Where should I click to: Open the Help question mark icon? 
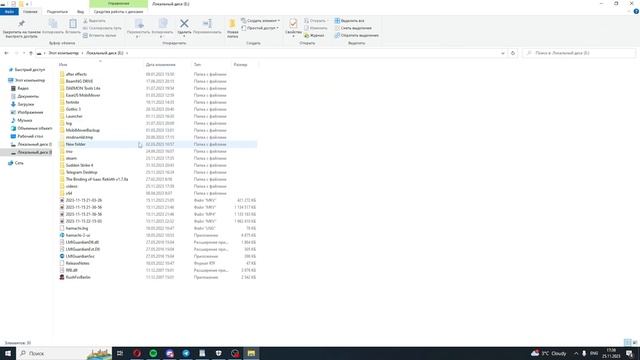coord(636,12)
